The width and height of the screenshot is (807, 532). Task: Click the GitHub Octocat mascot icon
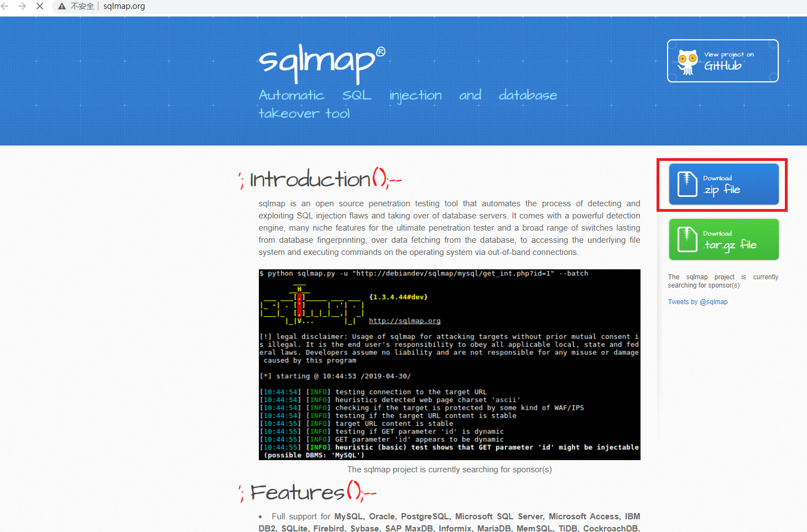[x=688, y=62]
